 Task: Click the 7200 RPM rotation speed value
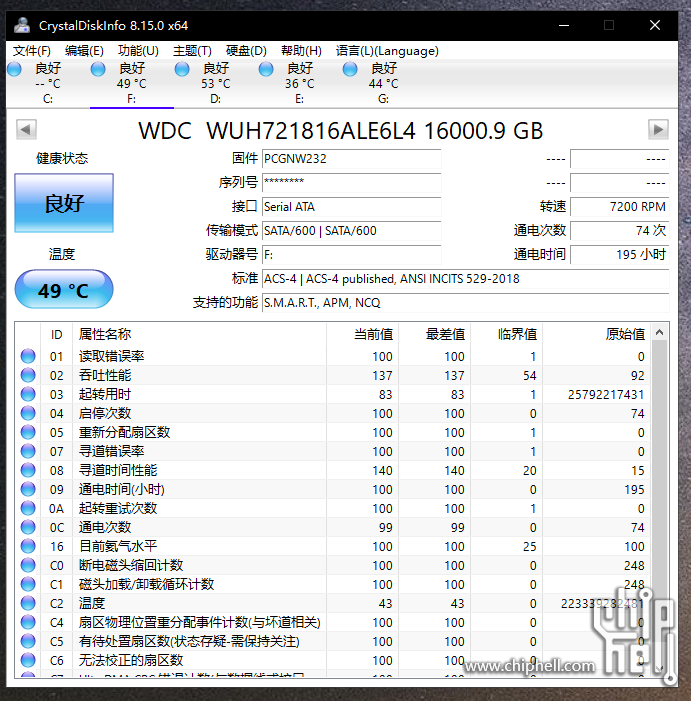[x=619, y=207]
